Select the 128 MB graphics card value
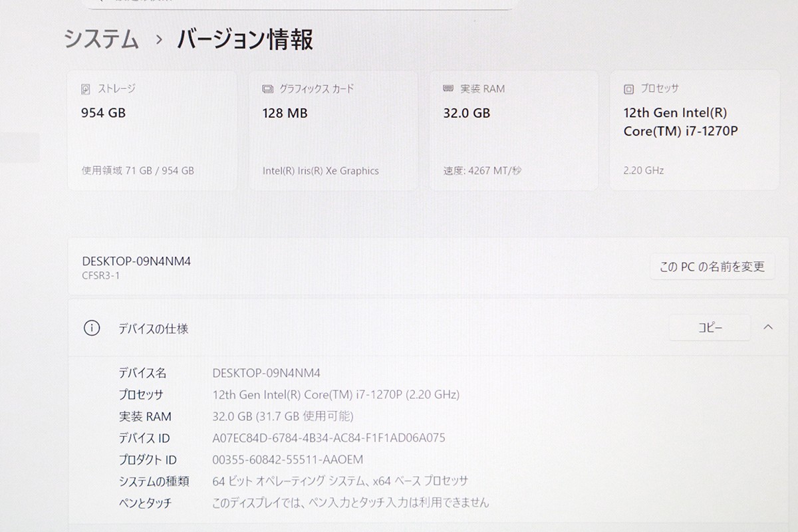The width and height of the screenshot is (798, 532). [x=285, y=113]
